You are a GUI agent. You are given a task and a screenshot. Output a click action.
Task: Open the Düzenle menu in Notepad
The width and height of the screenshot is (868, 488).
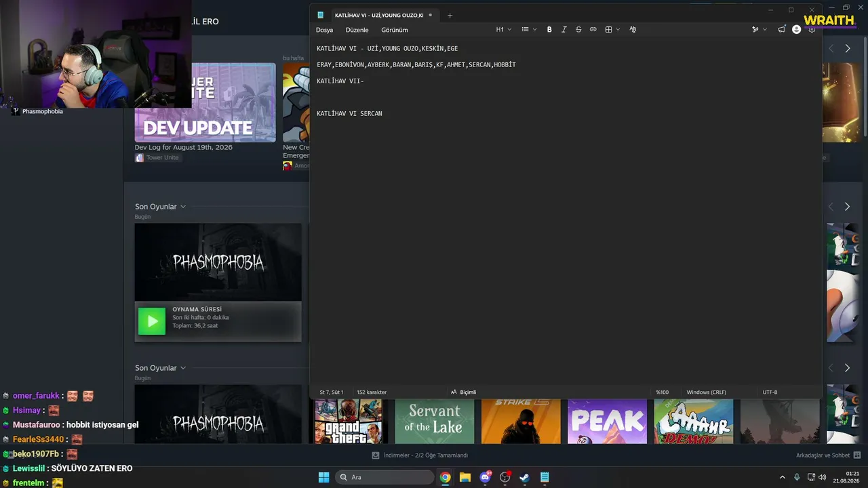357,30
